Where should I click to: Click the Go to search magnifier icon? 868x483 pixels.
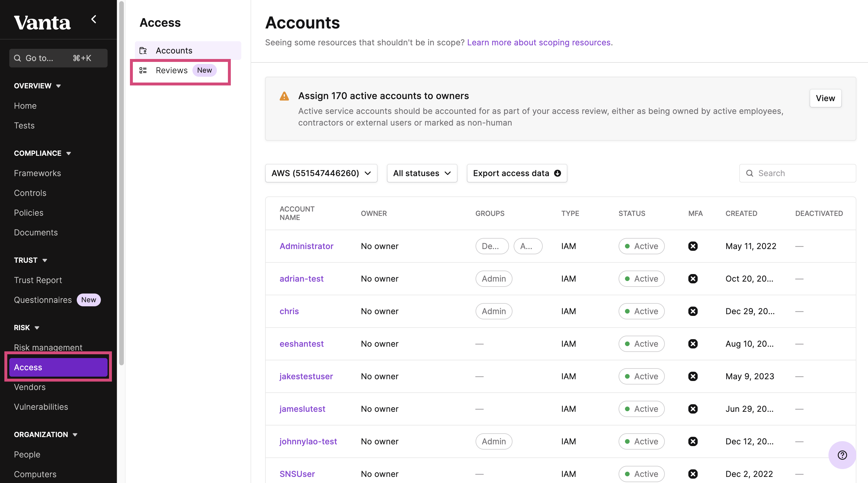click(17, 58)
